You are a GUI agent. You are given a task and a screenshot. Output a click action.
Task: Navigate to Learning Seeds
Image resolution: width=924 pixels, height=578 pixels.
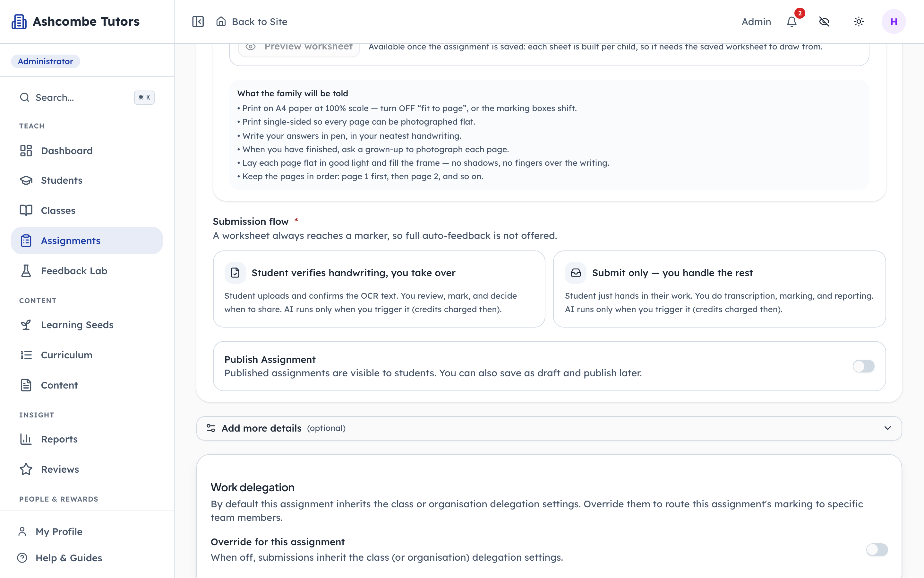[x=87, y=325]
